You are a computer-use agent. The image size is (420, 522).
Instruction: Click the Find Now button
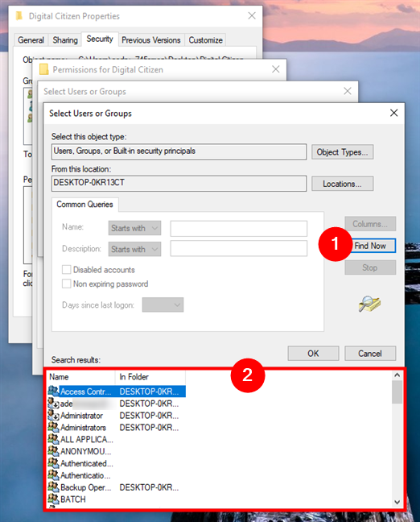[372, 246]
